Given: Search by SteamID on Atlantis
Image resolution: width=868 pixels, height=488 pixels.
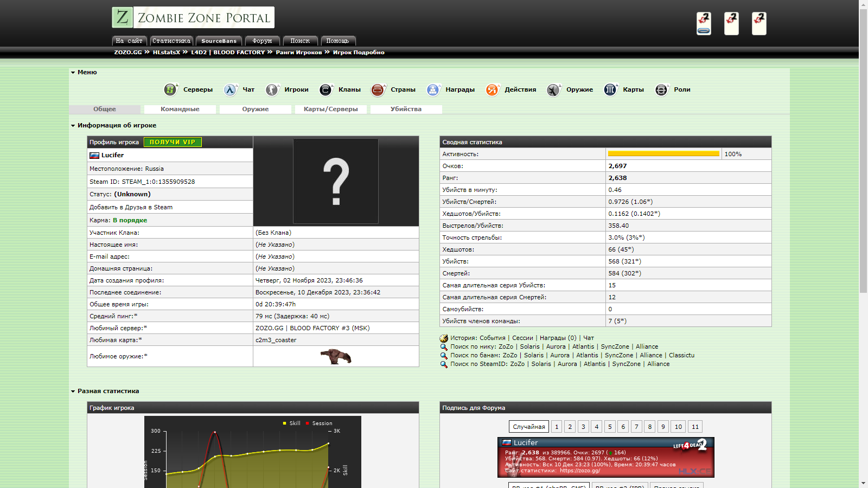Looking at the screenshot, I should (x=595, y=364).
